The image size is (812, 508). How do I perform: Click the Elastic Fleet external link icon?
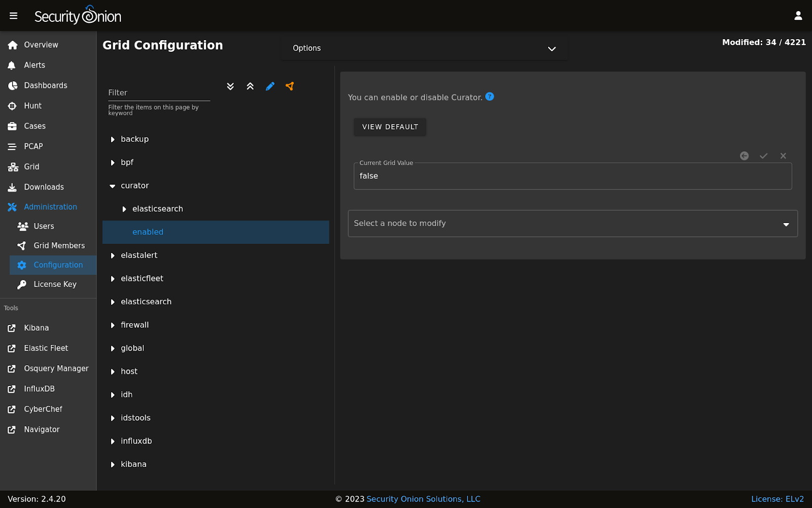tap(12, 348)
